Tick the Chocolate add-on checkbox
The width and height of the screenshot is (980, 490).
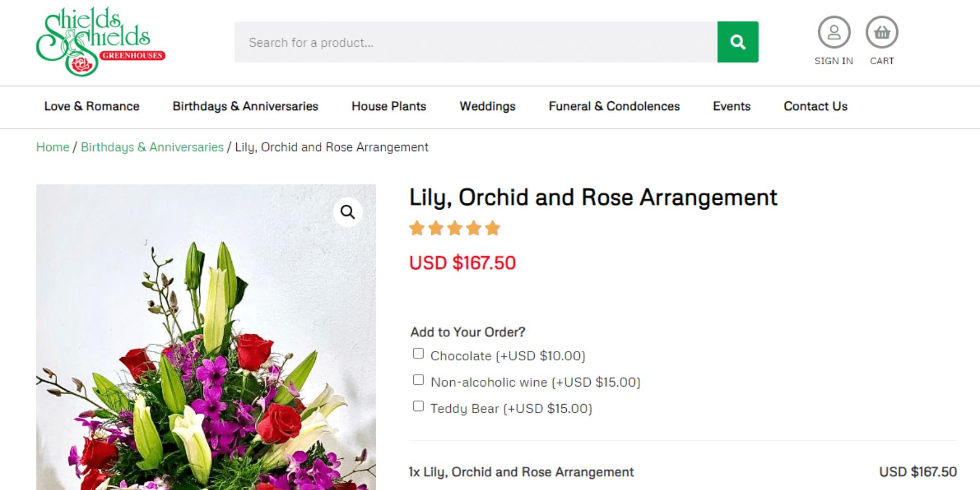[x=418, y=354]
